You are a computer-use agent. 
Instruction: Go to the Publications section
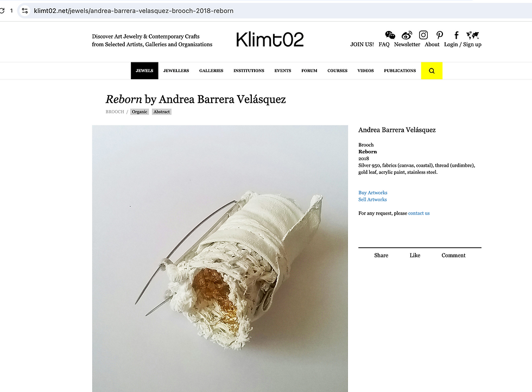click(400, 71)
